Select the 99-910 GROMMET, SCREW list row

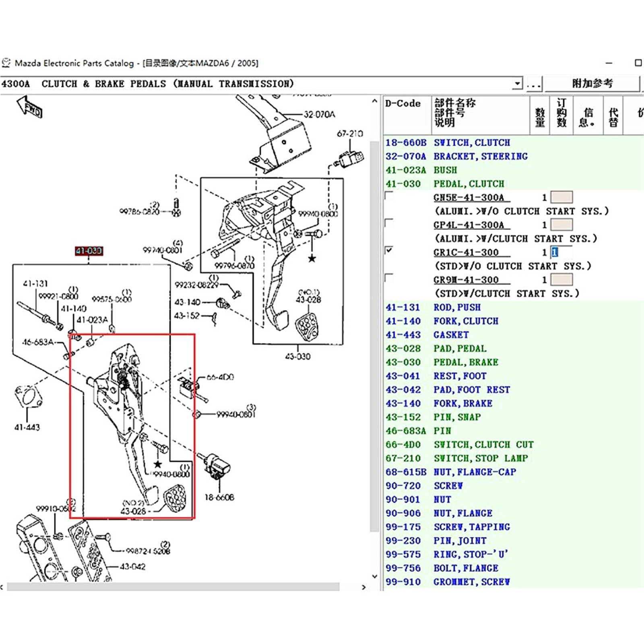(x=514, y=582)
